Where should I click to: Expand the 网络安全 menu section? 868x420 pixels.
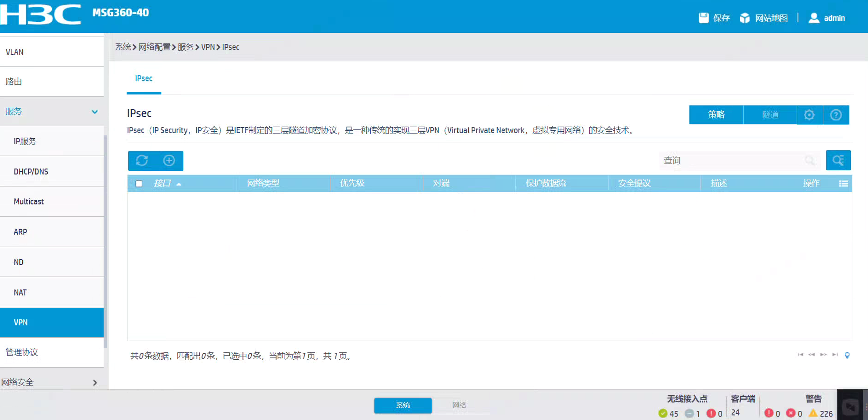[95, 382]
